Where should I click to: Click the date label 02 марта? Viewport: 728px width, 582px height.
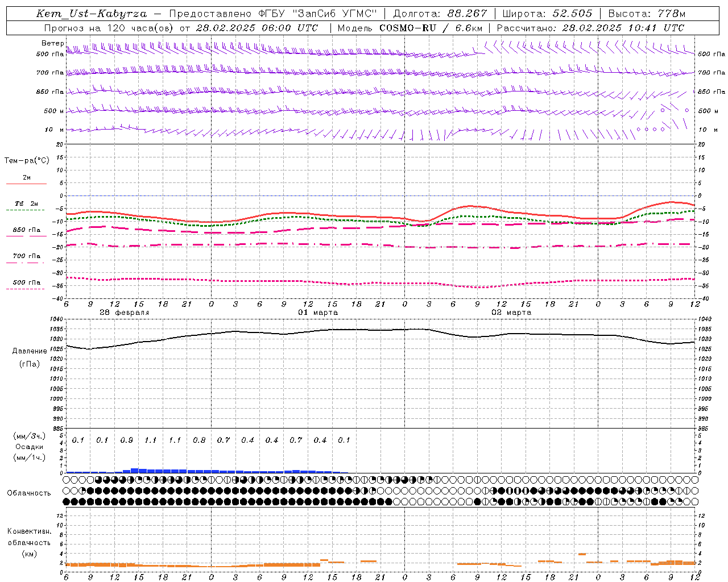tap(511, 313)
